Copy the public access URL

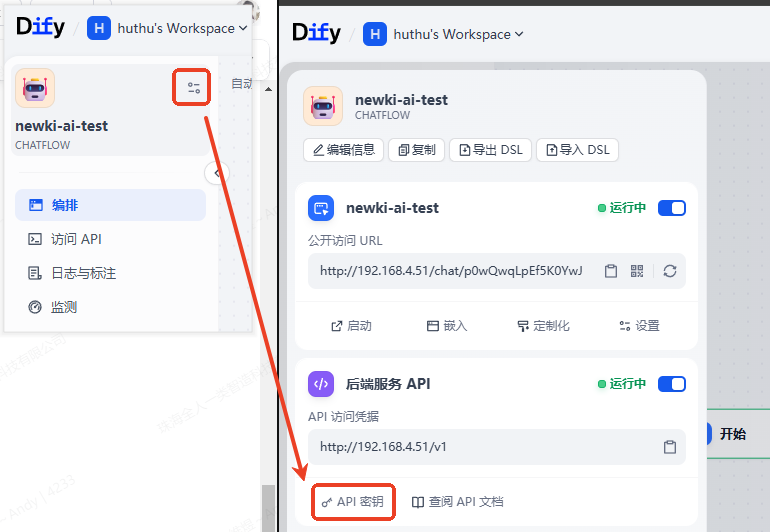(x=611, y=271)
